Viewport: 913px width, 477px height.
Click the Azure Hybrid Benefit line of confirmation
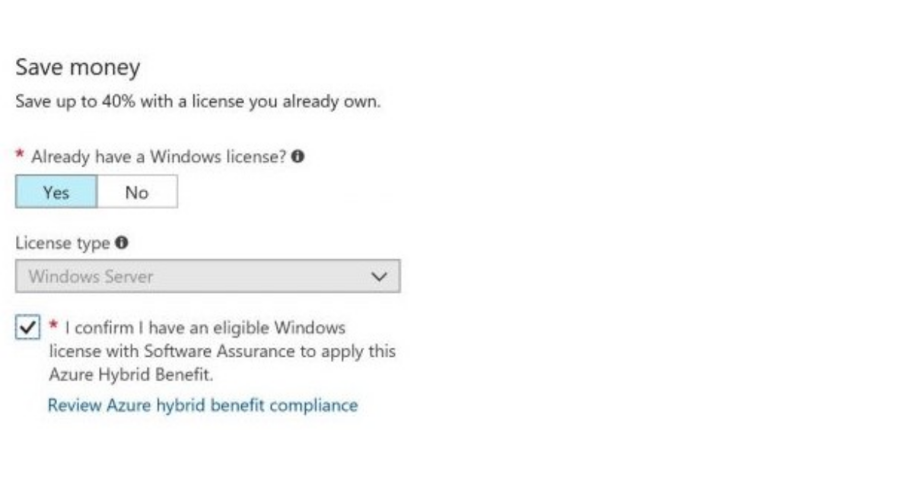coord(131,374)
